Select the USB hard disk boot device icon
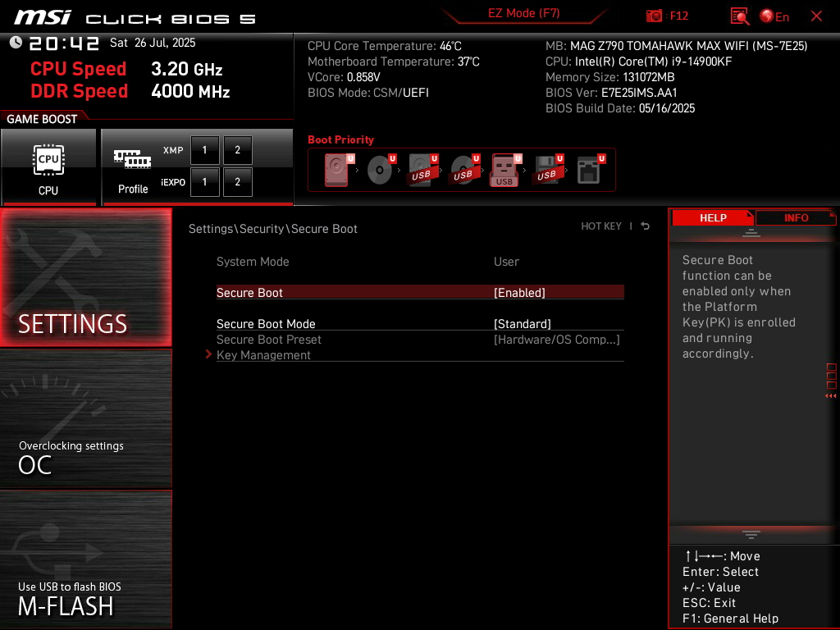The width and height of the screenshot is (840, 630). click(x=423, y=170)
